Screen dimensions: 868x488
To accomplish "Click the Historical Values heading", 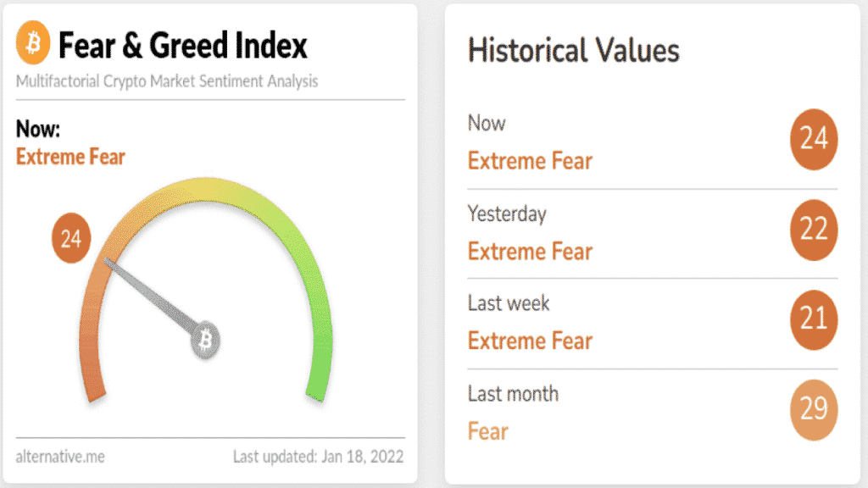I will click(574, 50).
